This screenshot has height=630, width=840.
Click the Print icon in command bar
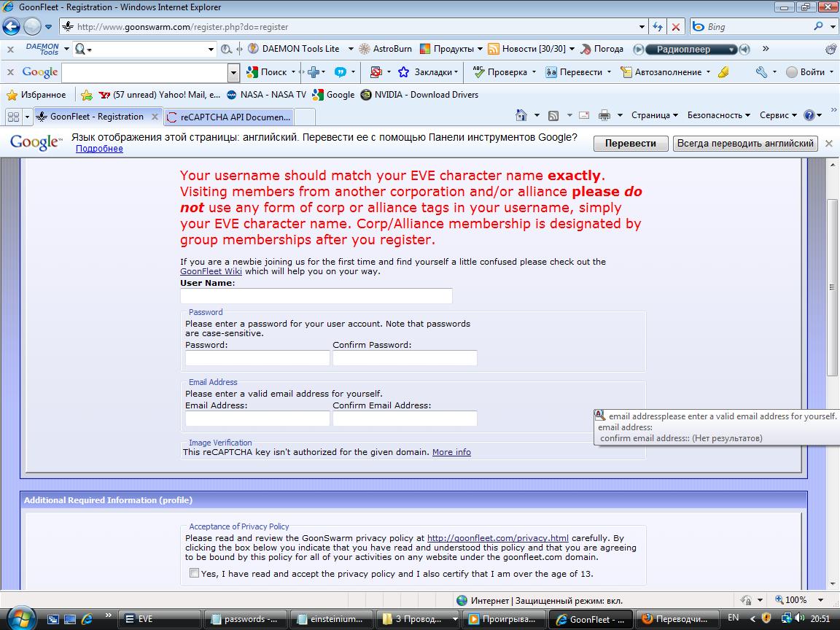[x=604, y=115]
